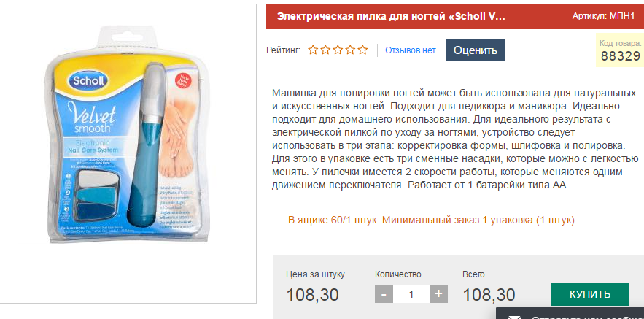Click the second rating star
The image size is (644, 319).
pos(326,50)
